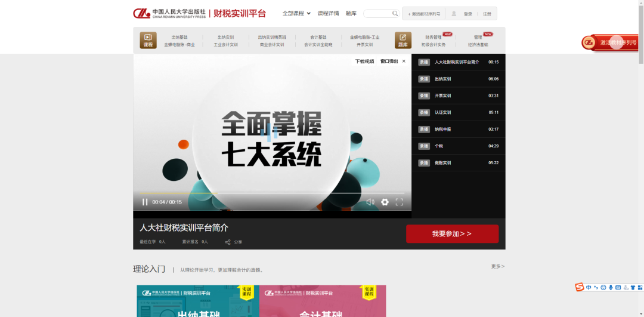Open 财务管理 question bank
The height and width of the screenshot is (317, 644).
[x=434, y=37]
